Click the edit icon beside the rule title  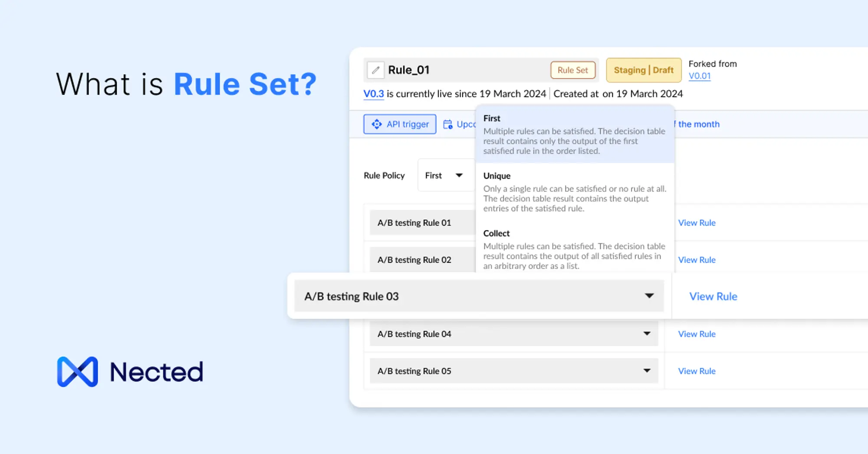coord(376,69)
